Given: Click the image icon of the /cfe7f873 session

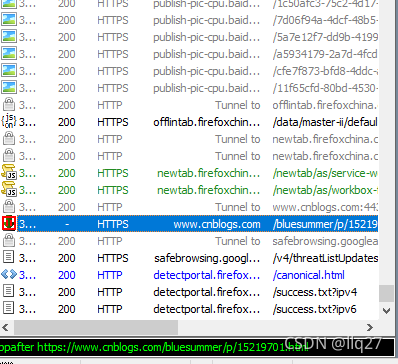Looking at the screenshot, I should [9, 71].
